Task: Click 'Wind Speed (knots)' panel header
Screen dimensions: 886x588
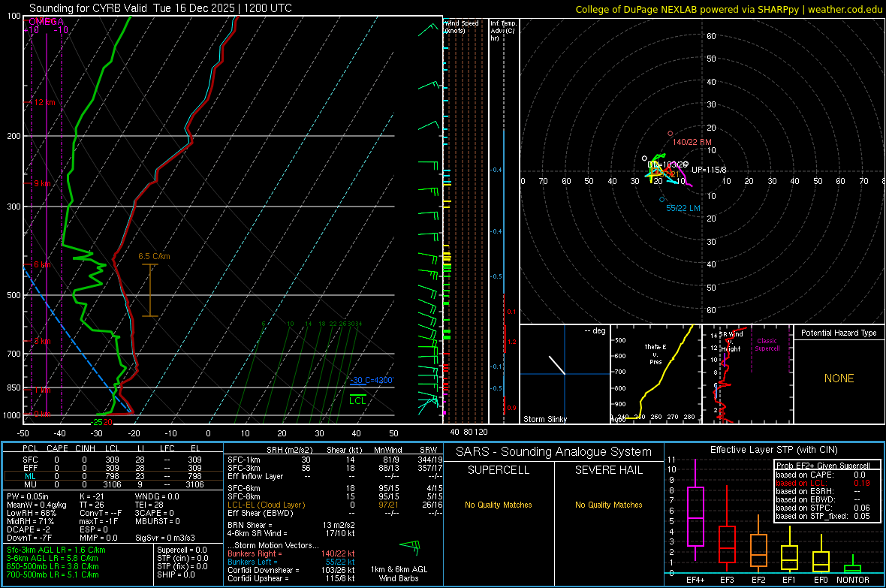Action: pyautogui.click(x=462, y=26)
